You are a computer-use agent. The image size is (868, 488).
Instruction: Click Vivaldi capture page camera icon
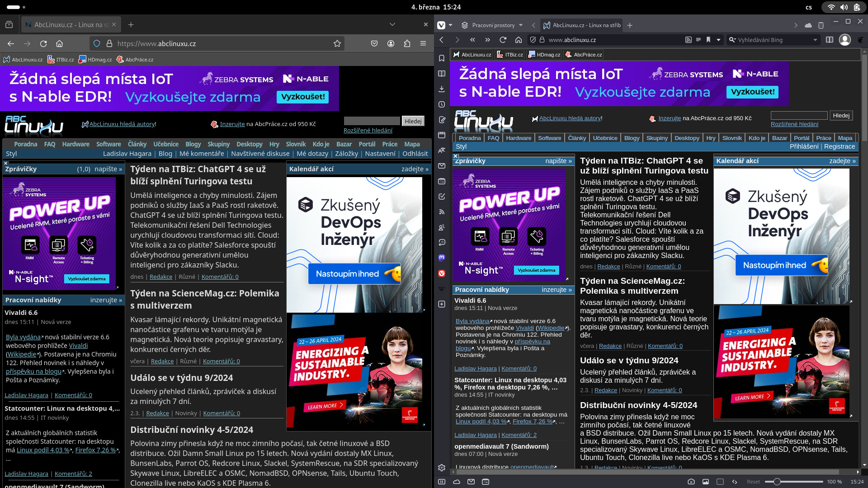691,482
